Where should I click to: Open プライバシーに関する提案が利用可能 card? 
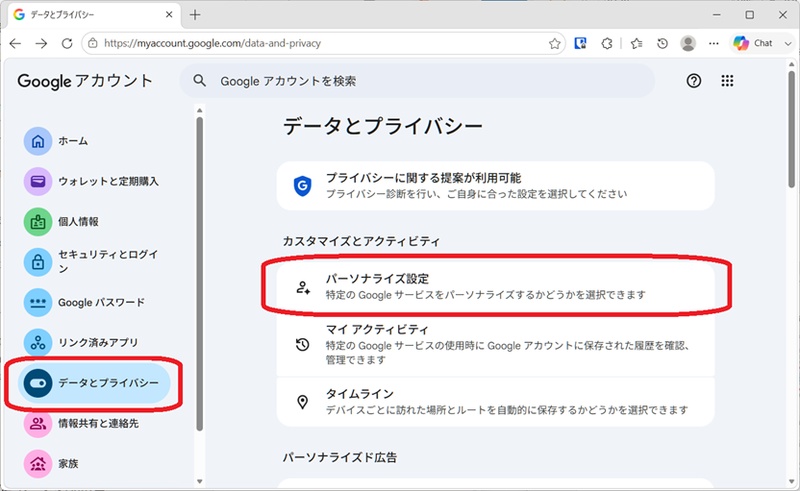click(x=495, y=186)
